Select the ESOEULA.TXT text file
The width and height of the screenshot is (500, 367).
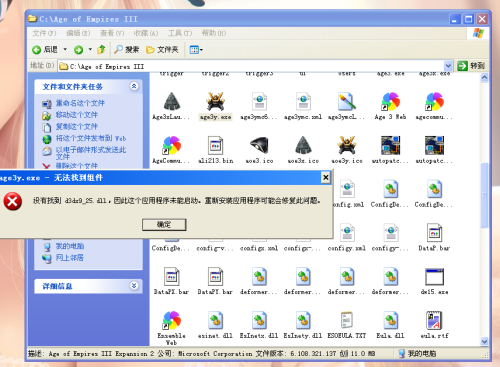point(347,324)
